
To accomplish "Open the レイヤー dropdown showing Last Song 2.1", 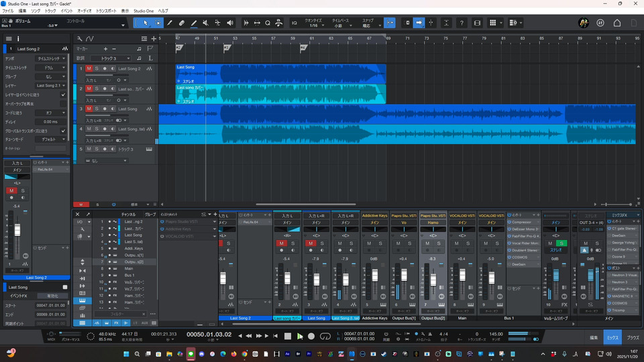I will [51, 86].
